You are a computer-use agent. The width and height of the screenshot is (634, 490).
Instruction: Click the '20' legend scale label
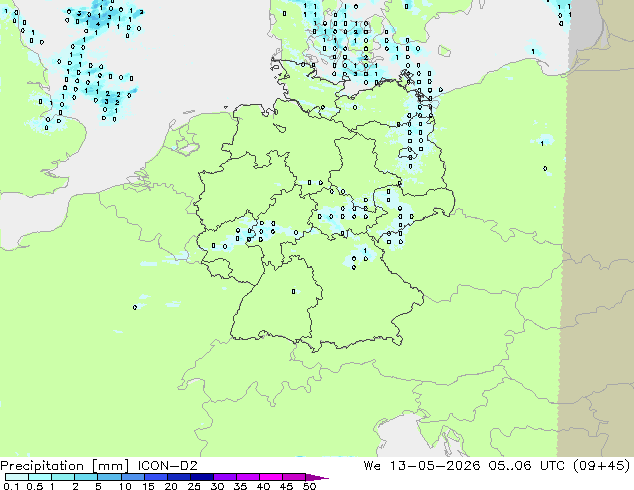[x=171, y=486]
